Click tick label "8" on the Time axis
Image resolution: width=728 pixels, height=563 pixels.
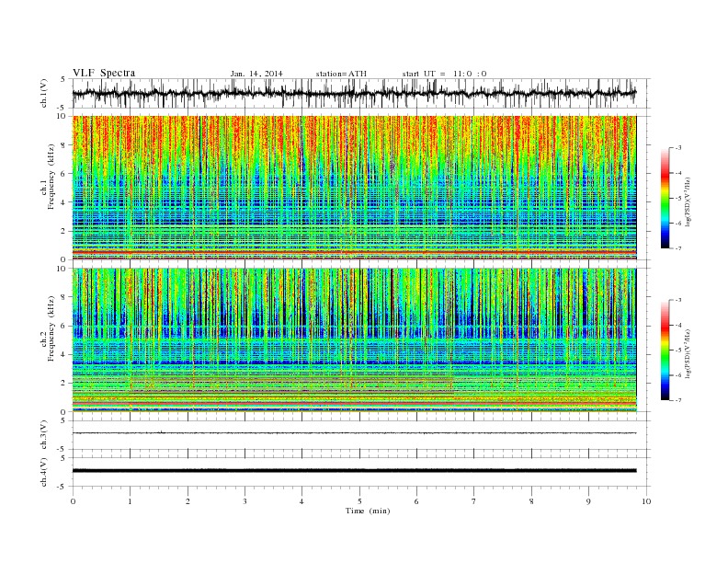pos(531,501)
